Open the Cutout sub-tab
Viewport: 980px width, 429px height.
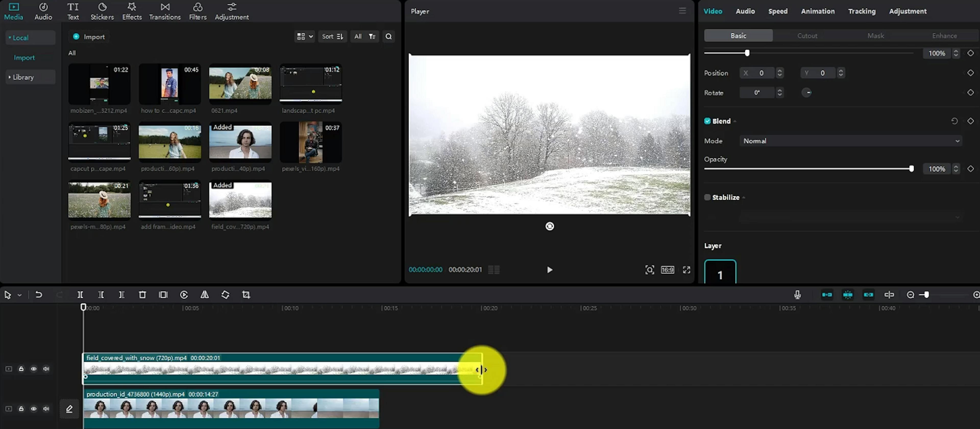(807, 36)
